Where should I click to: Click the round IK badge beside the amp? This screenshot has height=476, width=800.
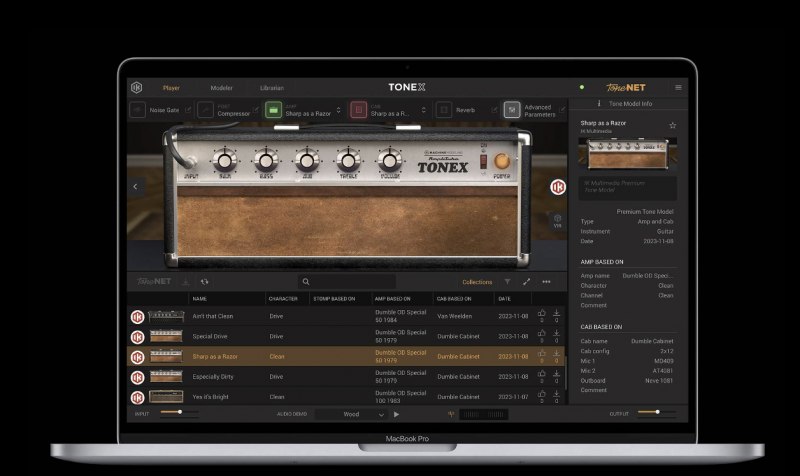pyautogui.click(x=558, y=187)
